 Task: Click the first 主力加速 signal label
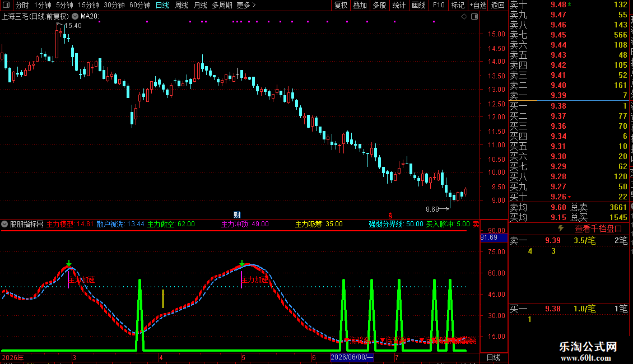pyautogui.click(x=82, y=279)
